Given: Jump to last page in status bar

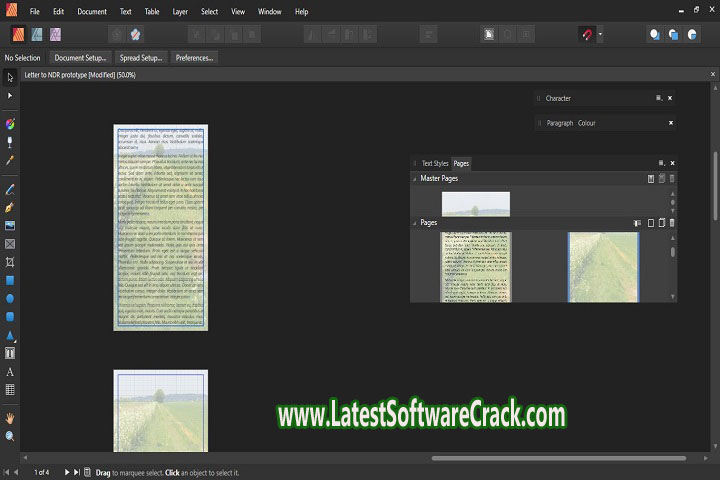Looking at the screenshot, I should (77, 472).
